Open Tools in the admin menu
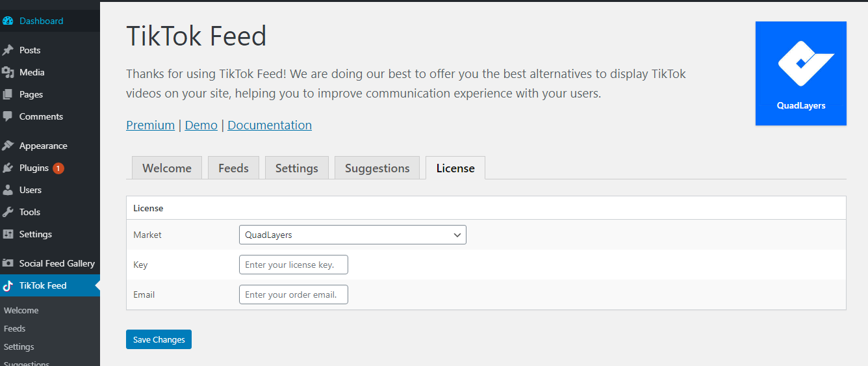The width and height of the screenshot is (868, 366). (50, 212)
